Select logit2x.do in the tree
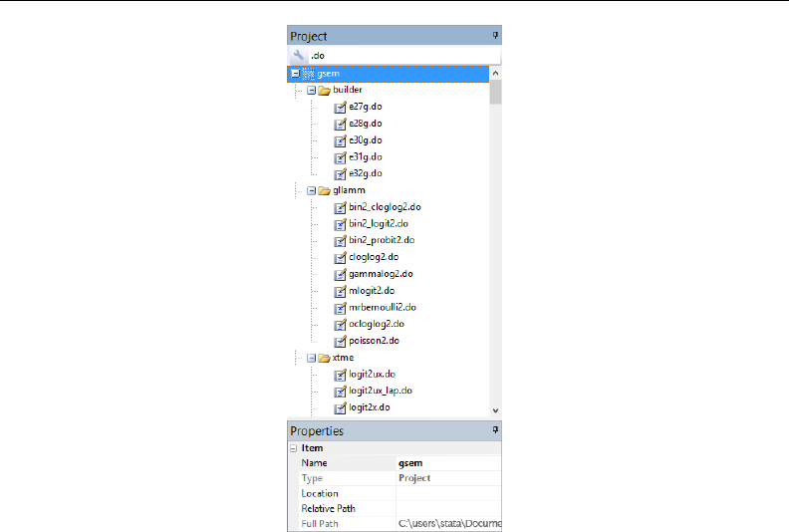 [370, 407]
